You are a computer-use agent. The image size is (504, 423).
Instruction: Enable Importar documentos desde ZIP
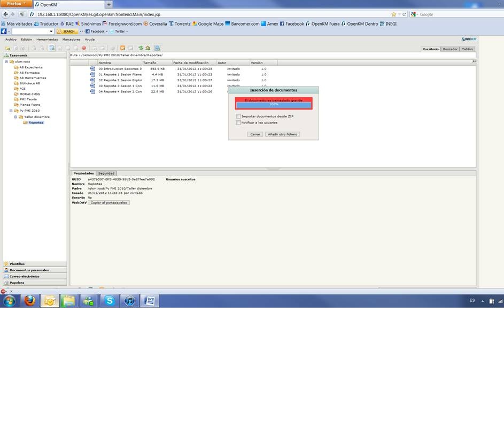tap(239, 116)
